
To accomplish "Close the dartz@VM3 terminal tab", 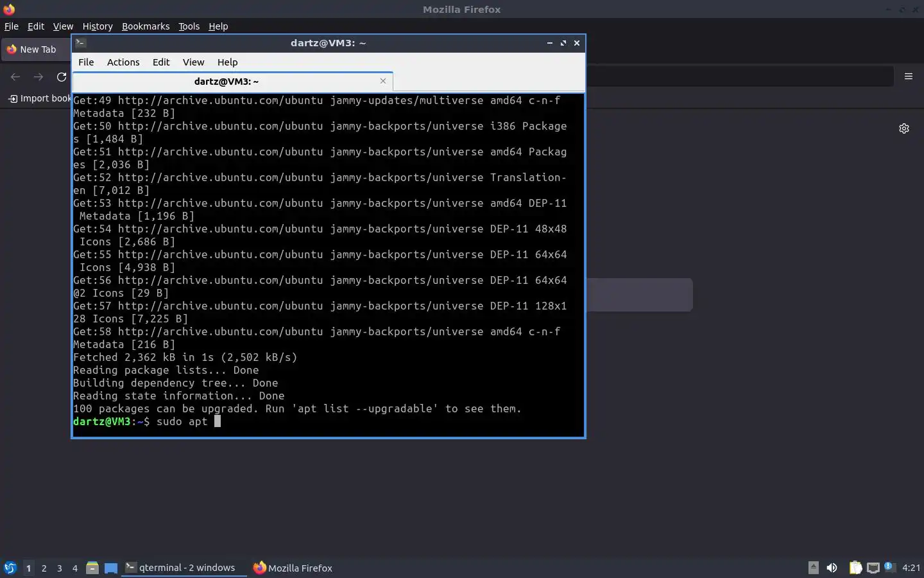I will (x=383, y=81).
